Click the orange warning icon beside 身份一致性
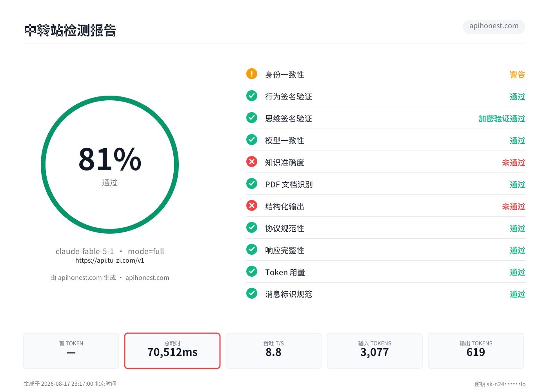 [x=252, y=74]
